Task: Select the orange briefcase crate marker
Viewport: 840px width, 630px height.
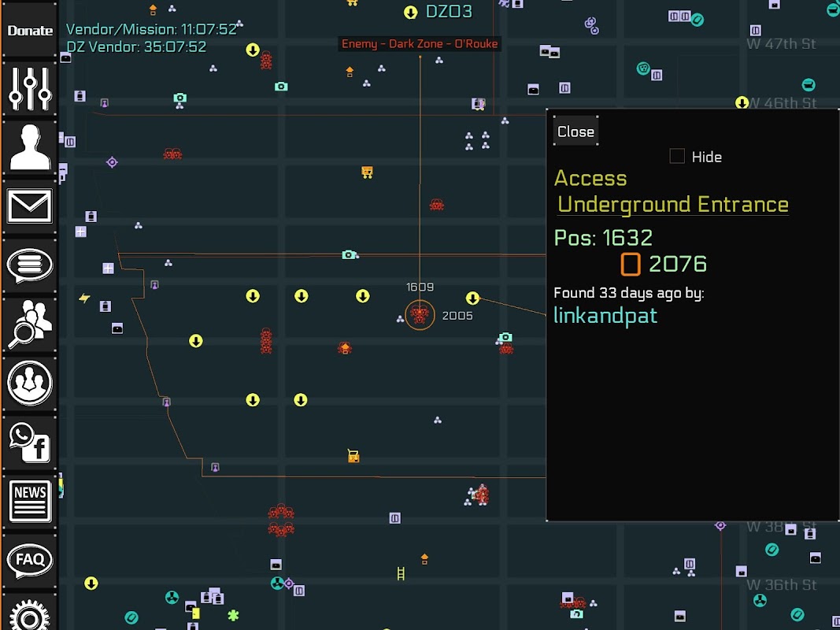Action: click(x=353, y=456)
